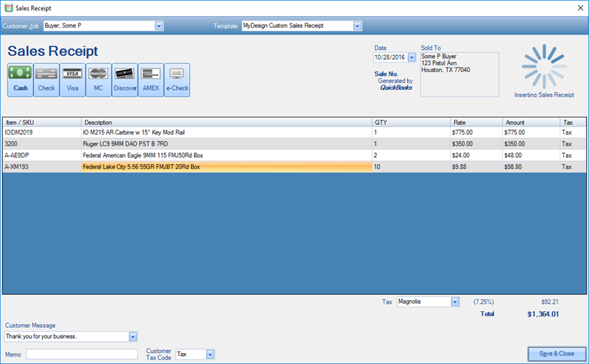Select the e-Check payment method
The width and height of the screenshot is (589, 364).
pyautogui.click(x=177, y=80)
